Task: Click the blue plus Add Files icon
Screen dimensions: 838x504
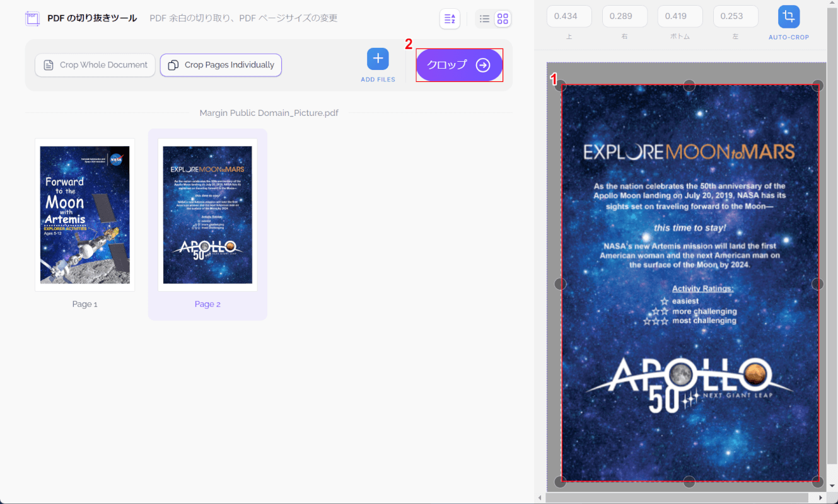Action: click(x=378, y=59)
